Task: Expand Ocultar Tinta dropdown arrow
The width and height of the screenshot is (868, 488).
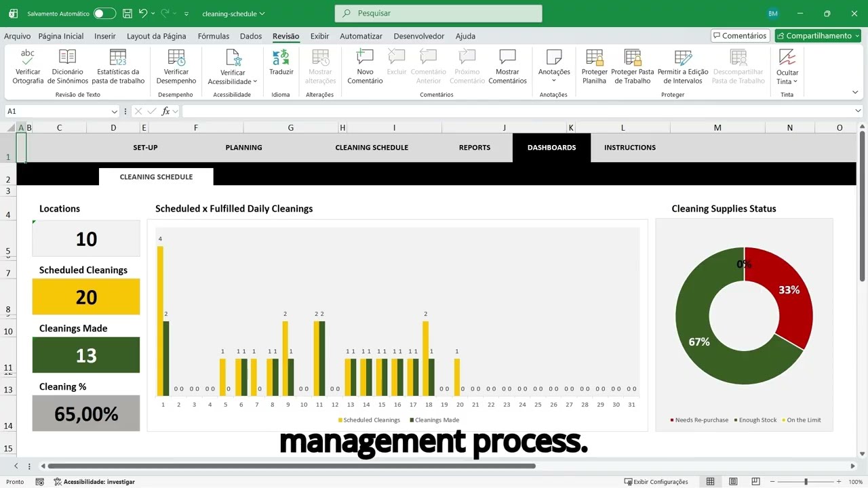Action: click(795, 82)
